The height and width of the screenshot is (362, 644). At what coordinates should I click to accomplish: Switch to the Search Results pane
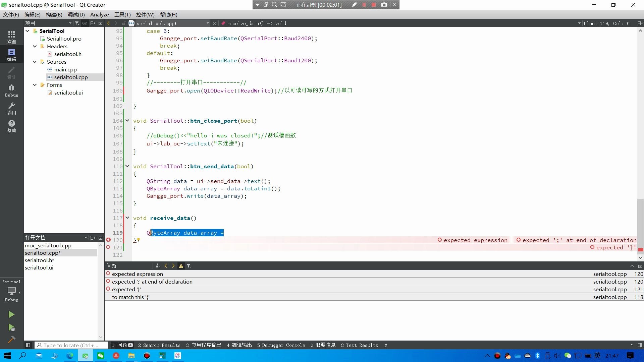pos(159,345)
